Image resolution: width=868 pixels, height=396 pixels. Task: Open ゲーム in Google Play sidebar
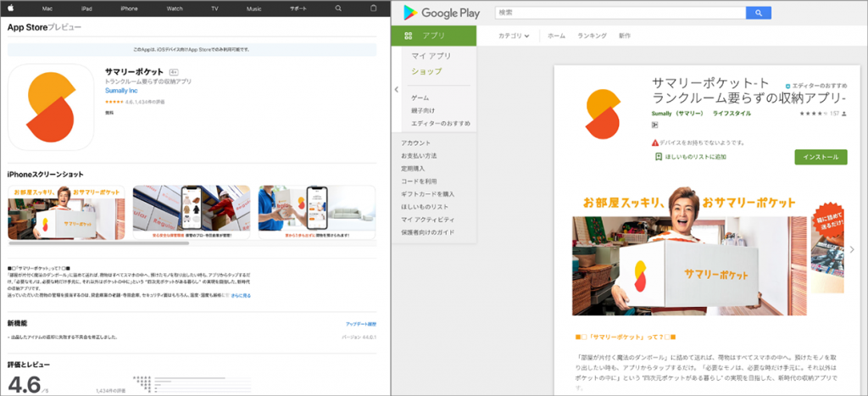[x=420, y=98]
